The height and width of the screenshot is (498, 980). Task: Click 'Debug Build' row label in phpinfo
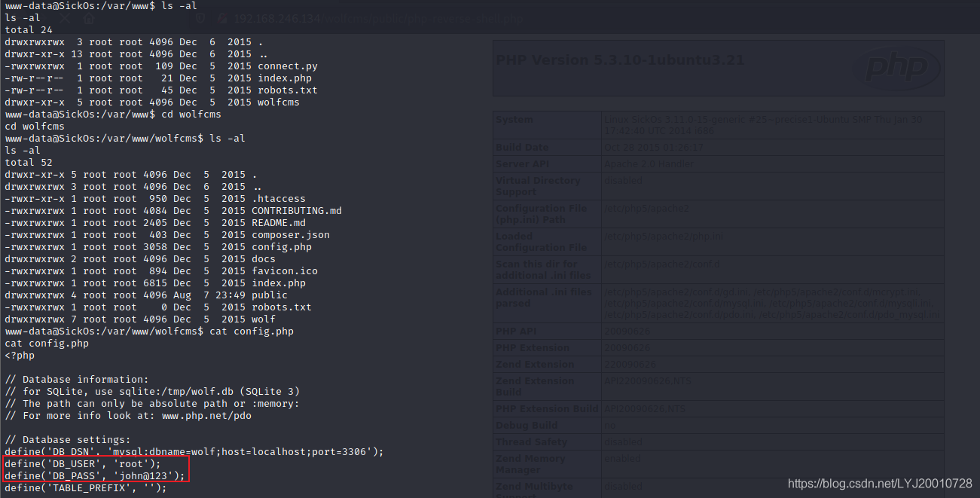click(525, 426)
